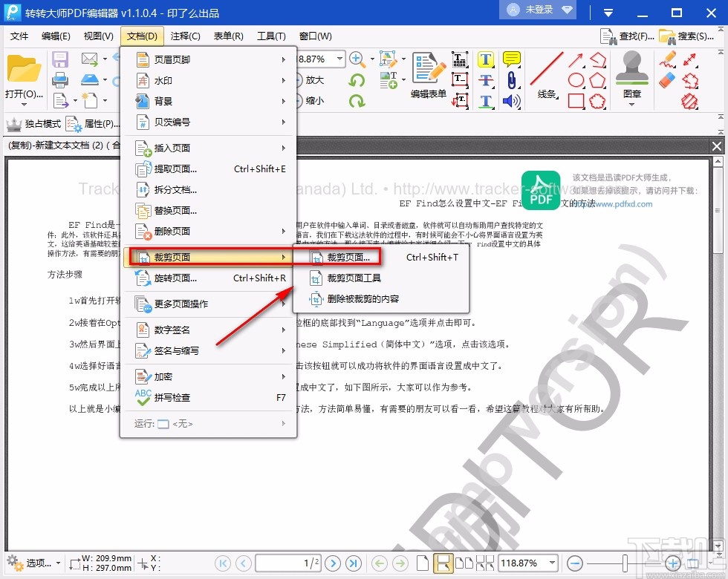Go to first page button
The height and width of the screenshot is (579, 728).
223,563
